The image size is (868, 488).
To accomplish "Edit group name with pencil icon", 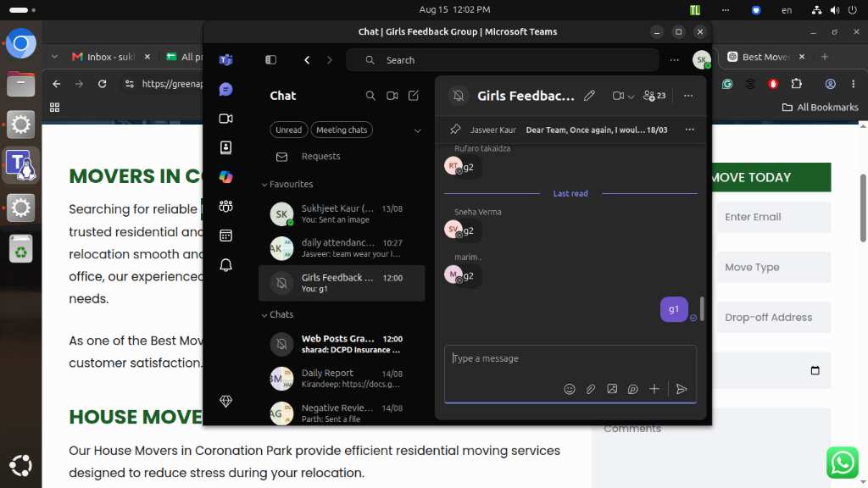I will 590,96.
